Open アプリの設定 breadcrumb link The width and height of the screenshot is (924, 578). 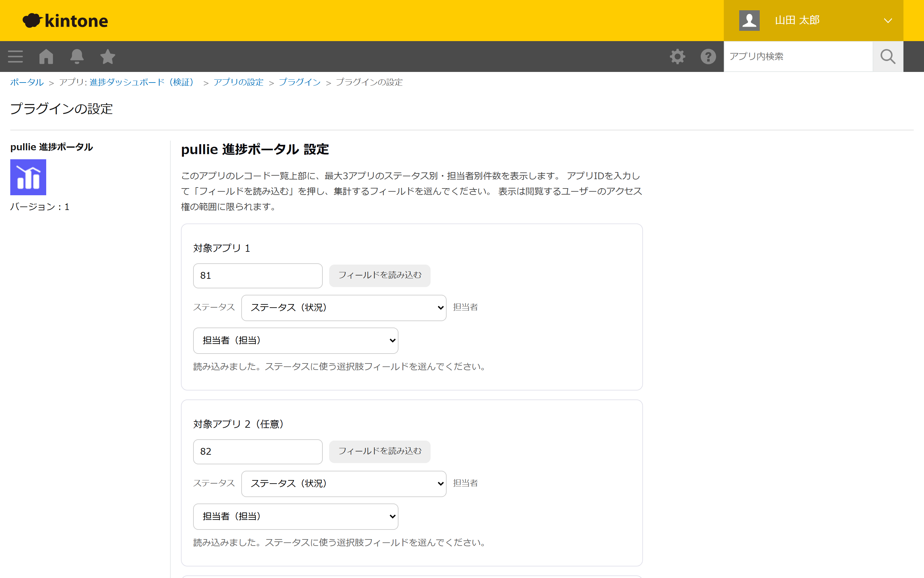click(x=238, y=82)
